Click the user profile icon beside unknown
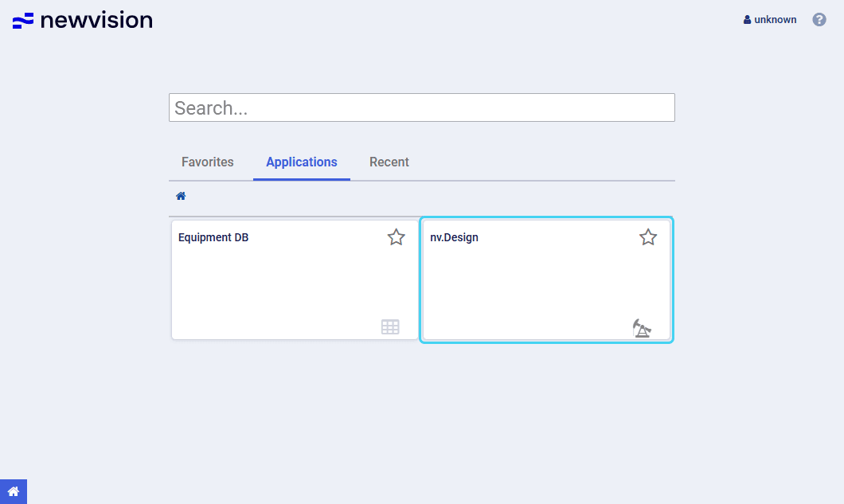Screen dimensions: 844x504 point(747,20)
